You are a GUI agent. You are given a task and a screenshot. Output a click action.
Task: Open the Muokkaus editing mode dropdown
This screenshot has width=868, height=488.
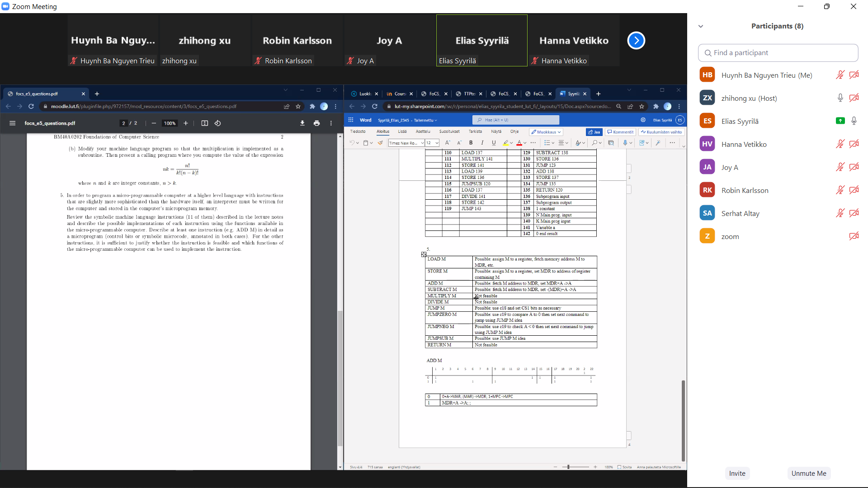point(546,132)
